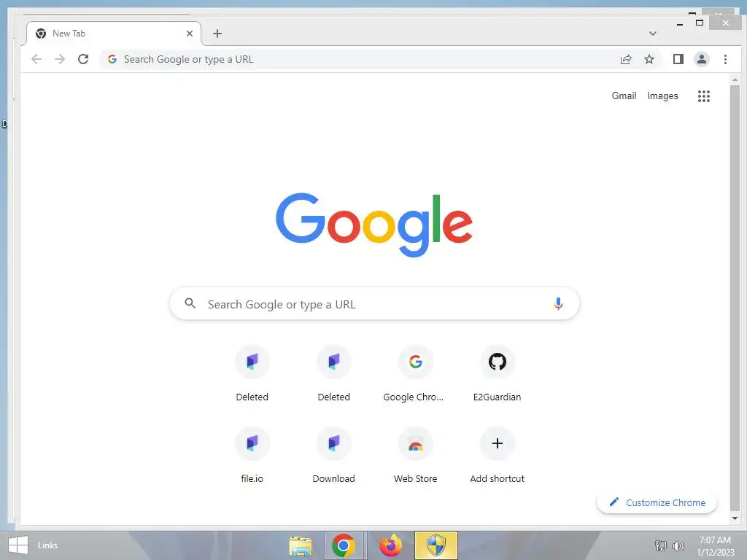Click the page's vertical scrollbar

point(735,298)
